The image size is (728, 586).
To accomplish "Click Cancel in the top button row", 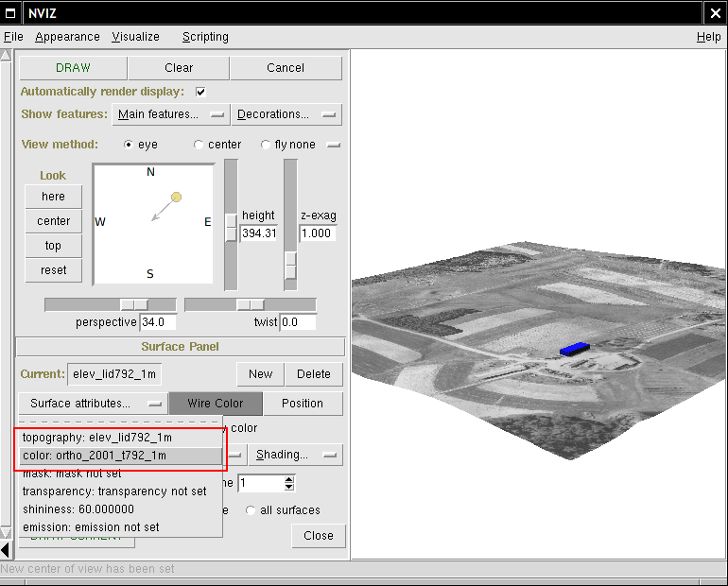I will tap(286, 68).
